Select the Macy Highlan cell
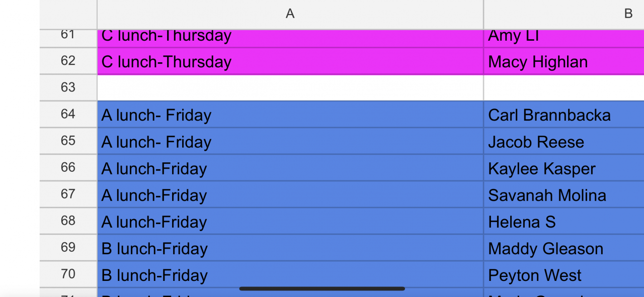The image size is (644, 297). pyautogui.click(x=538, y=62)
